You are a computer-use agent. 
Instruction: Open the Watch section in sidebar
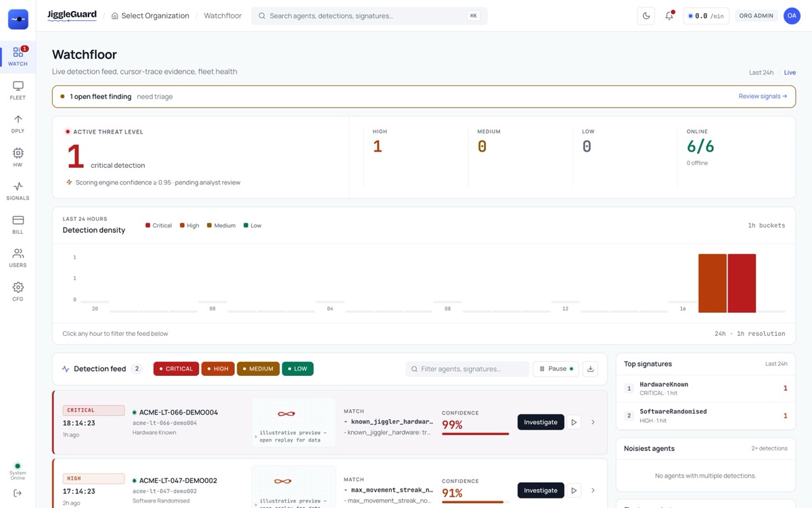click(x=18, y=56)
